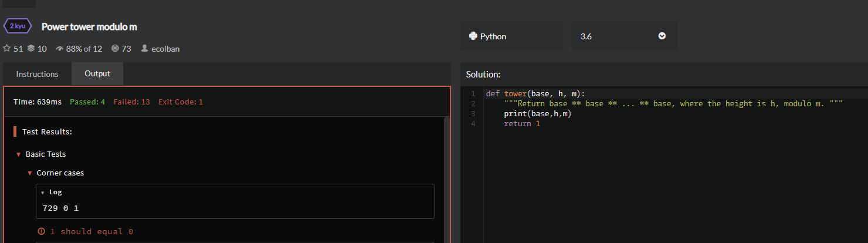The height and width of the screenshot is (243, 868).
Task: Click the Passed: 4 count
Action: pos(87,102)
